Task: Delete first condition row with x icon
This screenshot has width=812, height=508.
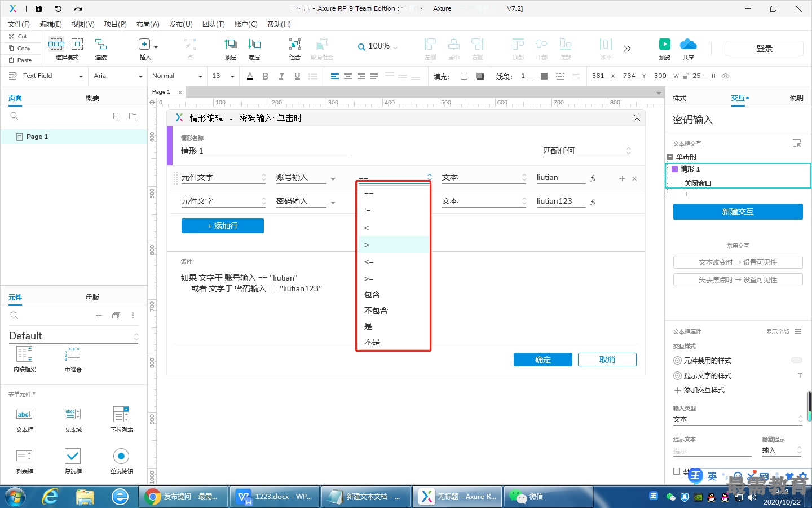Action: (634, 179)
